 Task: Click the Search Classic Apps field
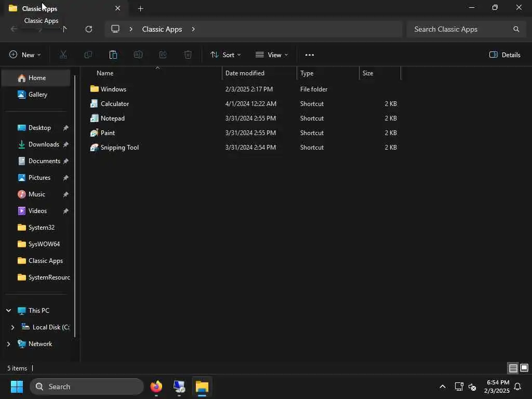tap(466, 29)
